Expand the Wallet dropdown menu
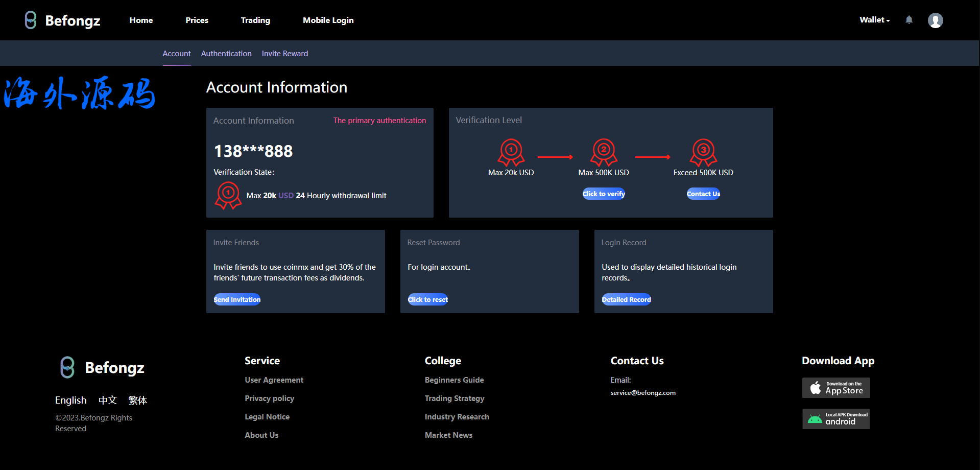Screen dimensions: 980x470 click(874, 20)
